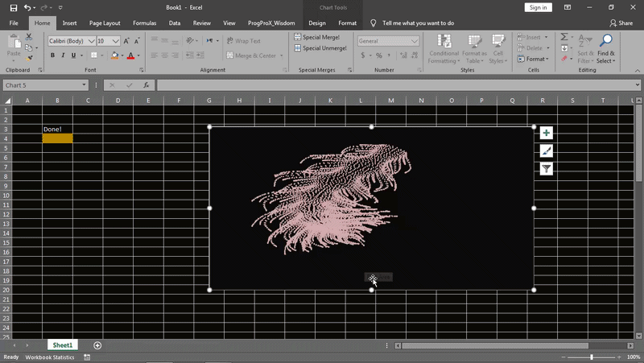This screenshot has height=363, width=644.
Task: Open Chart Elements plus button
Action: (547, 133)
